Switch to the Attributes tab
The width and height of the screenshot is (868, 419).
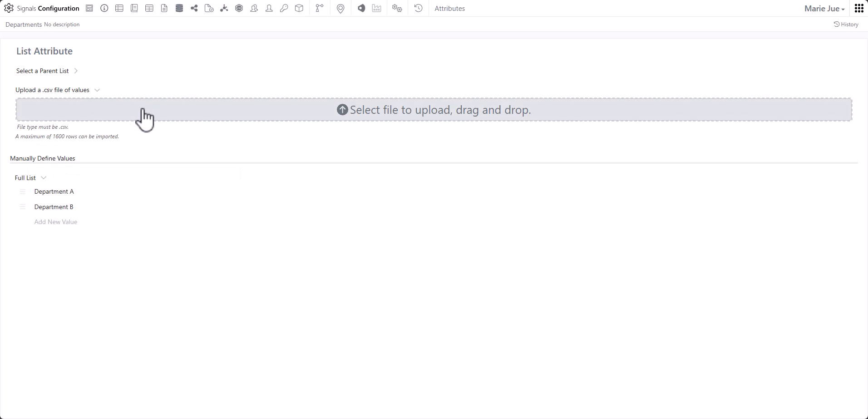coord(450,8)
